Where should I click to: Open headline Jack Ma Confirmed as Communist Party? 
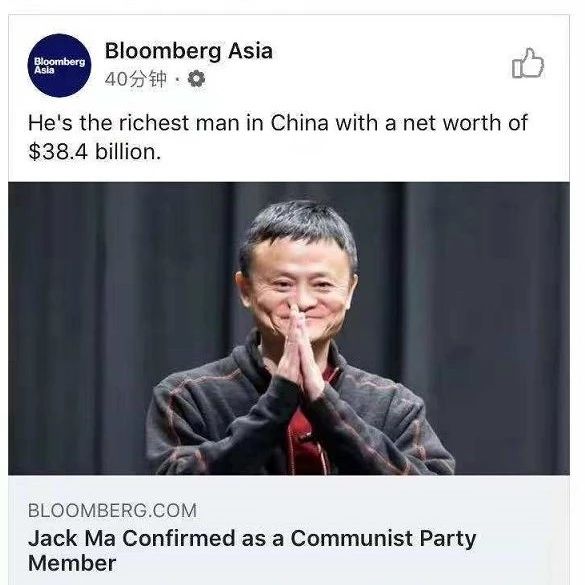(x=252, y=538)
